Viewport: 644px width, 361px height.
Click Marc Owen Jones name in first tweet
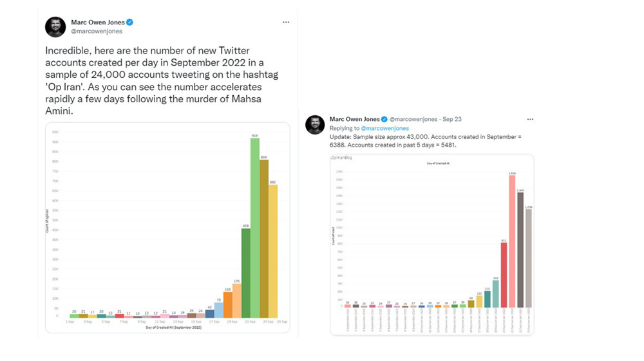[x=98, y=22]
